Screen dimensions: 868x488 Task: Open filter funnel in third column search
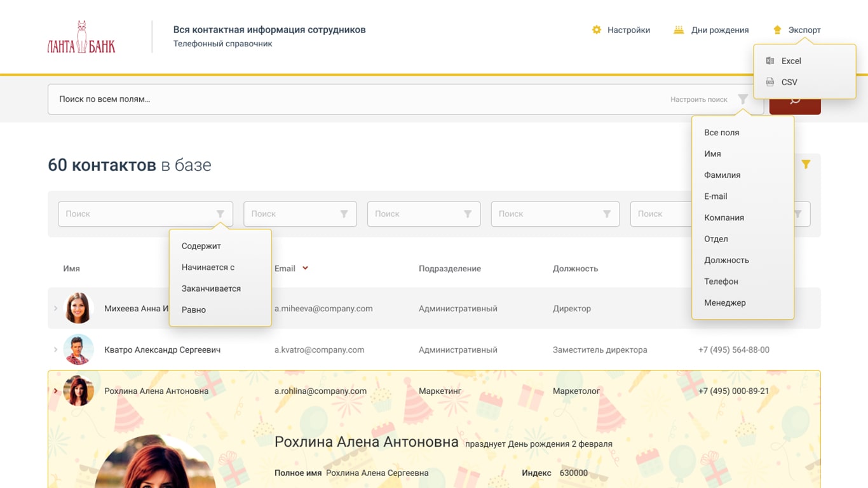[x=468, y=214]
